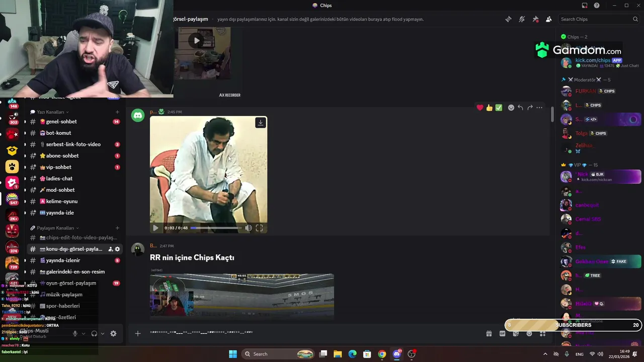Go to vip-sohbet channel

[74, 167]
